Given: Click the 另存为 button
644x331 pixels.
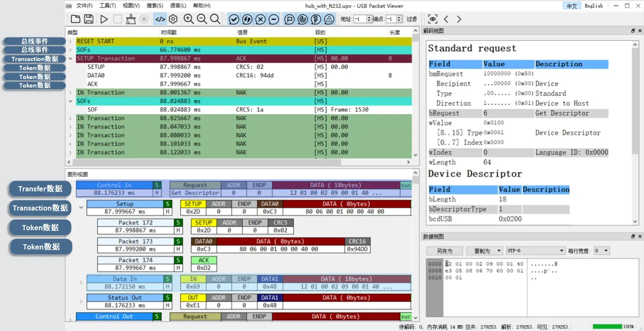Looking at the screenshot, I should click(x=444, y=251).
